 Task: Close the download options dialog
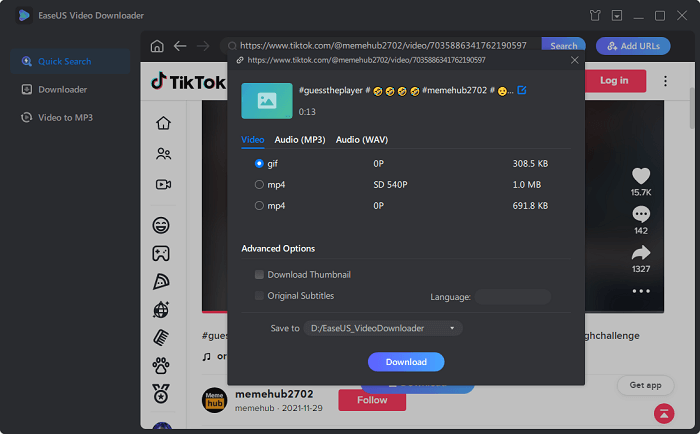(x=574, y=60)
